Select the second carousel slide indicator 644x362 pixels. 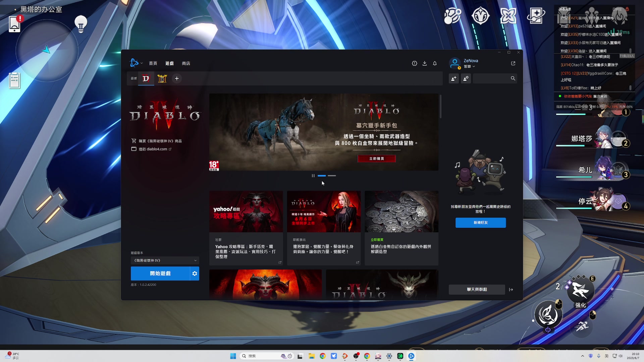click(332, 176)
